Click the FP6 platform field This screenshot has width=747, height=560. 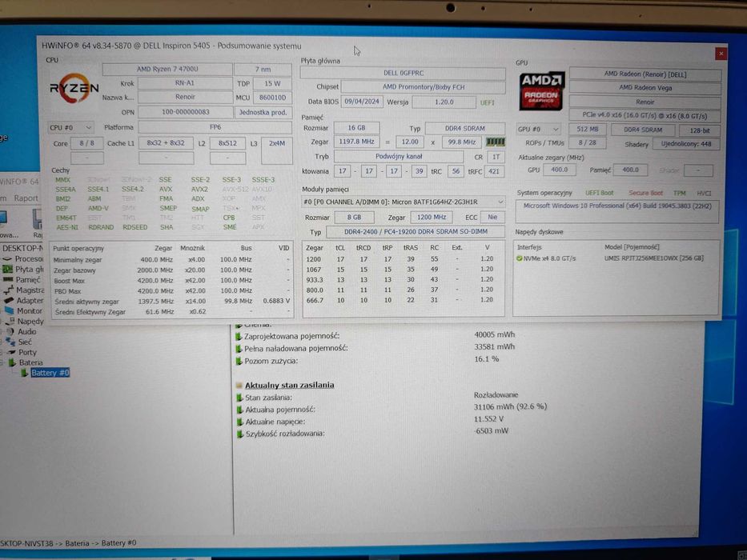(215, 127)
